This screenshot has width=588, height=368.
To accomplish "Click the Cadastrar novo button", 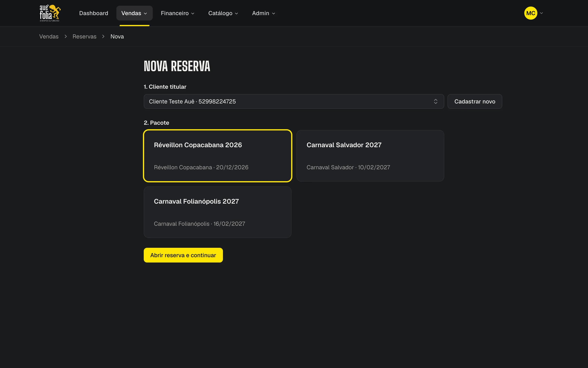I will click(474, 101).
